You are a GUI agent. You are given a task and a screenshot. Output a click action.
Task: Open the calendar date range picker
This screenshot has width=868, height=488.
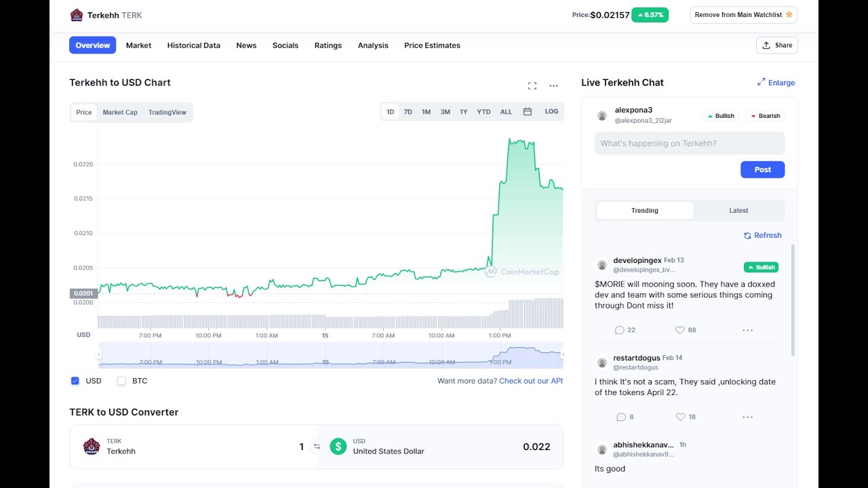click(527, 112)
